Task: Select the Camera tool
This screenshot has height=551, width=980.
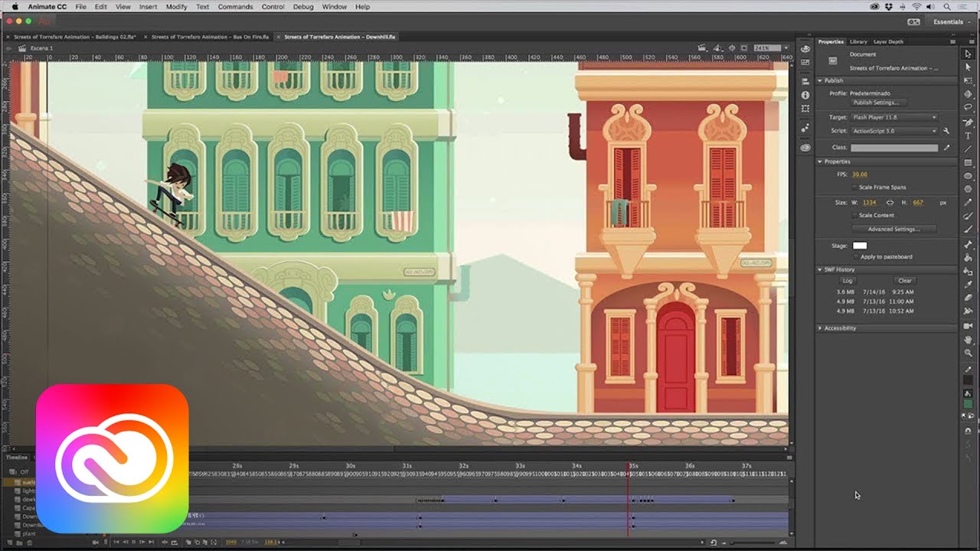Action: pos(968,325)
